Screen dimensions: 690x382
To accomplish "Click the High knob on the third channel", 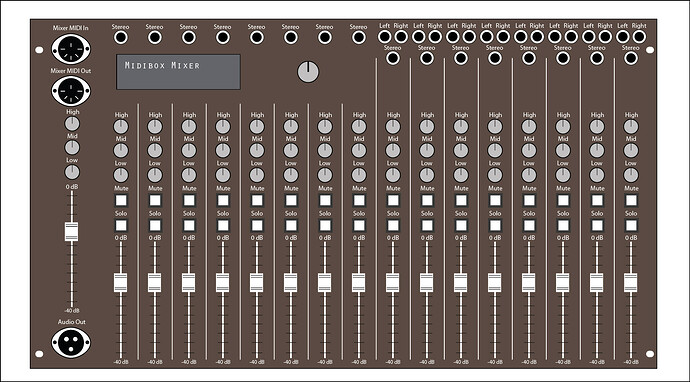I will (x=189, y=127).
